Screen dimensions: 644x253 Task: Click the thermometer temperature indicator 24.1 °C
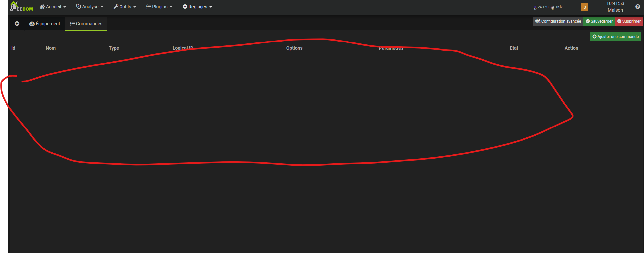[541, 7]
